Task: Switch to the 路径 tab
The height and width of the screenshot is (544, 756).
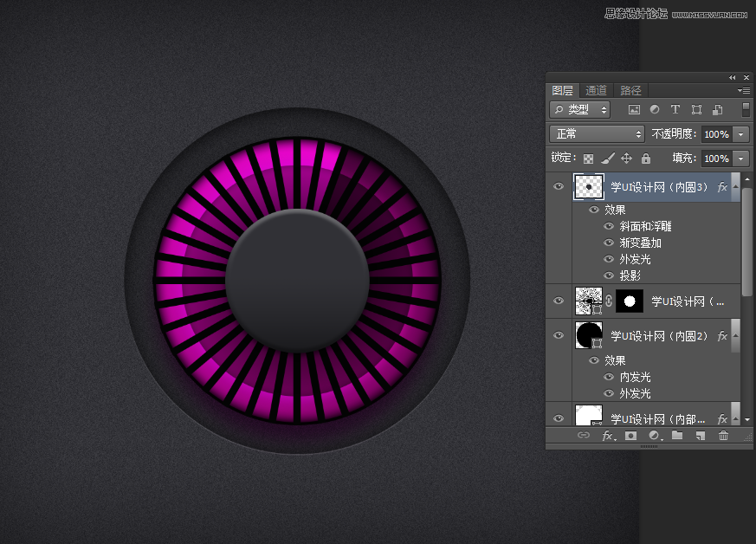Action: [630, 90]
